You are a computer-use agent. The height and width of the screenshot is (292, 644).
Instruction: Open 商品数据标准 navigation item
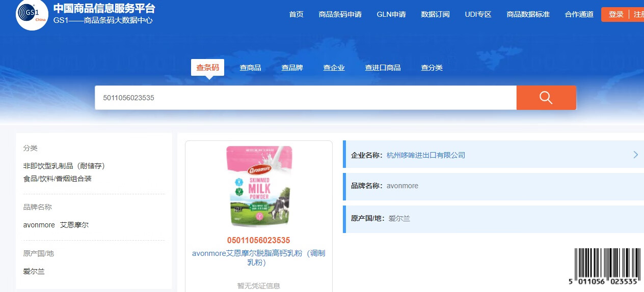(528, 14)
